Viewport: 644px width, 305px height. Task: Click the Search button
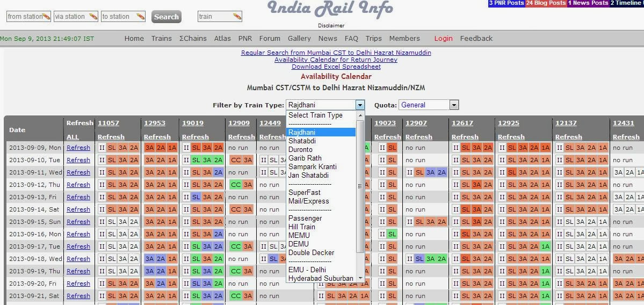(x=167, y=17)
